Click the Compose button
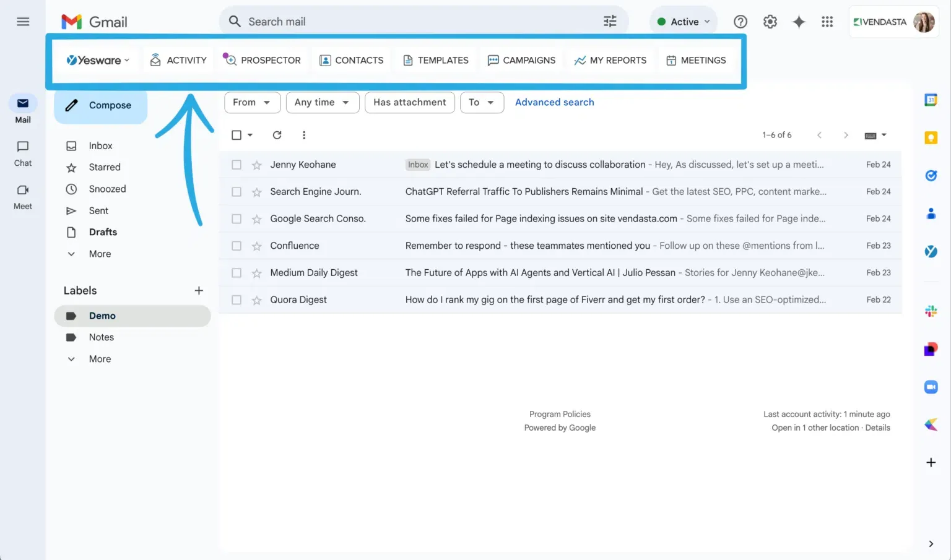951x560 pixels. point(100,105)
